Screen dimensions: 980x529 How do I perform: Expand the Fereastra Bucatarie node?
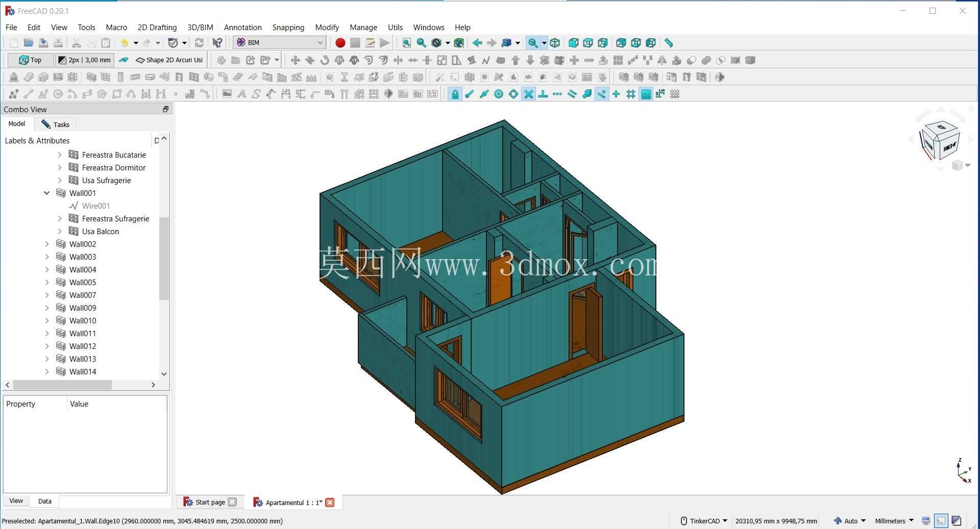tap(60, 155)
